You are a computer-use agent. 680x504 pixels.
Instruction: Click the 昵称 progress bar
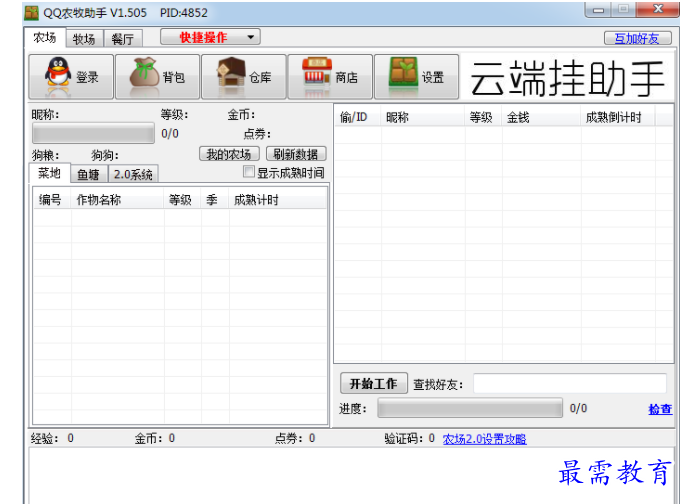click(x=93, y=133)
